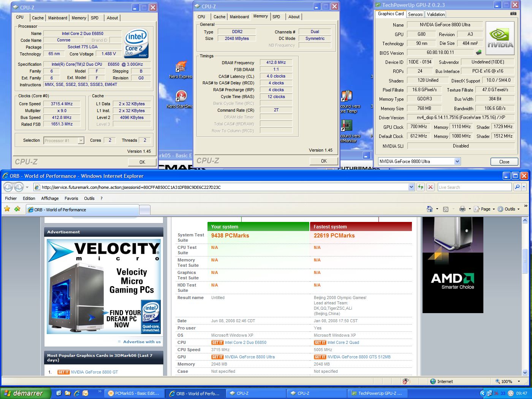532x399 pixels.
Task: Click the PCMark05 Basic Edition taskbar button
Action: pyautogui.click(x=135, y=393)
